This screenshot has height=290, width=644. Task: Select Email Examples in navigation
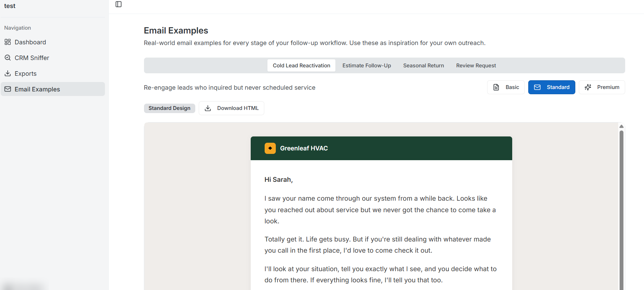[53, 89]
